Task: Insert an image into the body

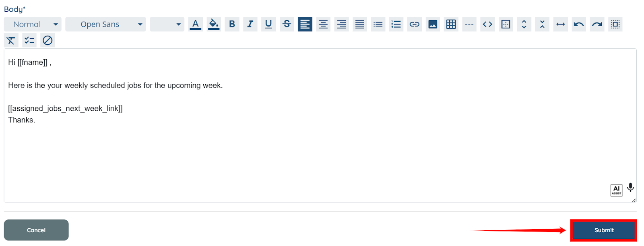Action: click(x=433, y=24)
